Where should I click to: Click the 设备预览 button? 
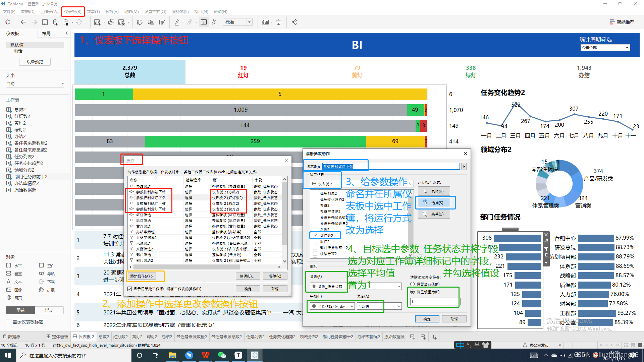point(35,62)
